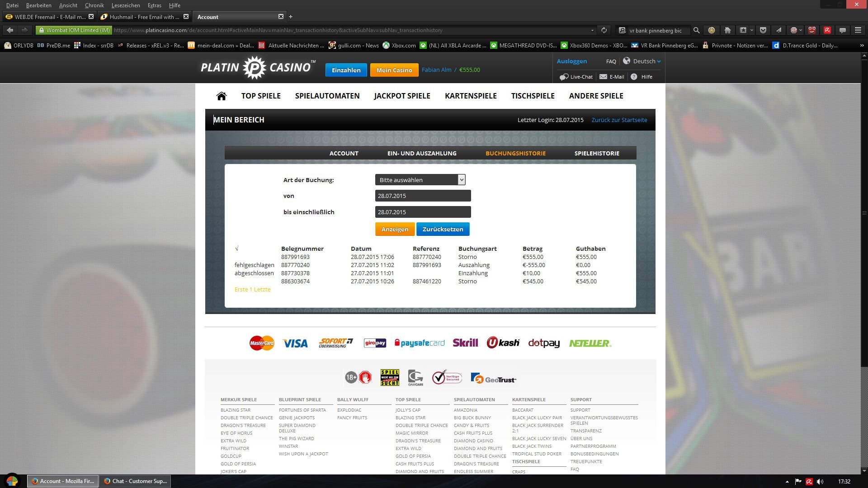Open Firefox home page icon in the toolbar
The image size is (868, 488).
click(x=727, y=30)
